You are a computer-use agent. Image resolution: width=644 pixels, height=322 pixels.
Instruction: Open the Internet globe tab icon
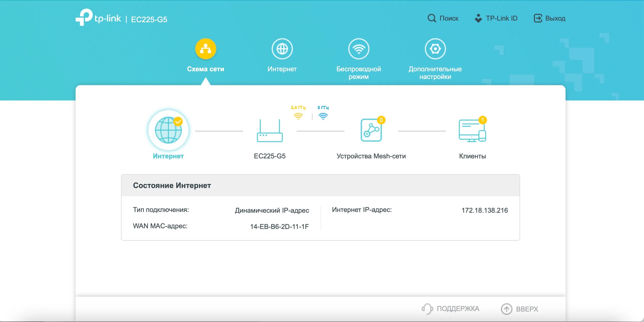pos(282,49)
